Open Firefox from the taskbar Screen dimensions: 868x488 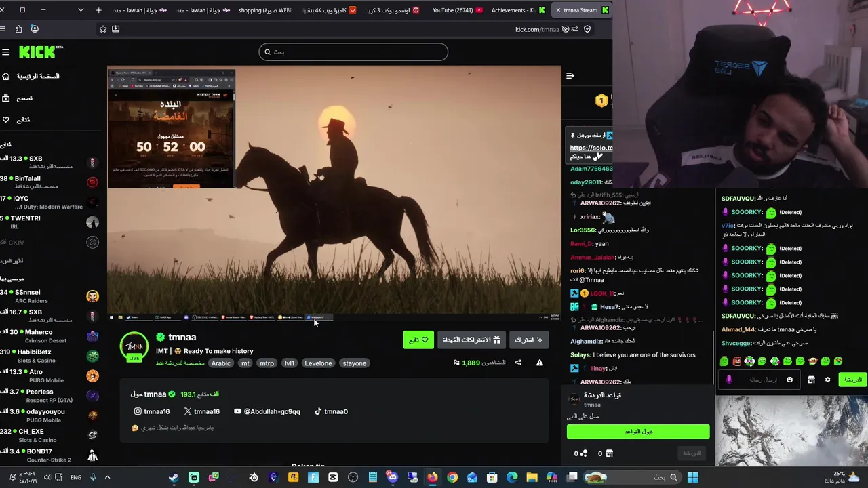432,477
